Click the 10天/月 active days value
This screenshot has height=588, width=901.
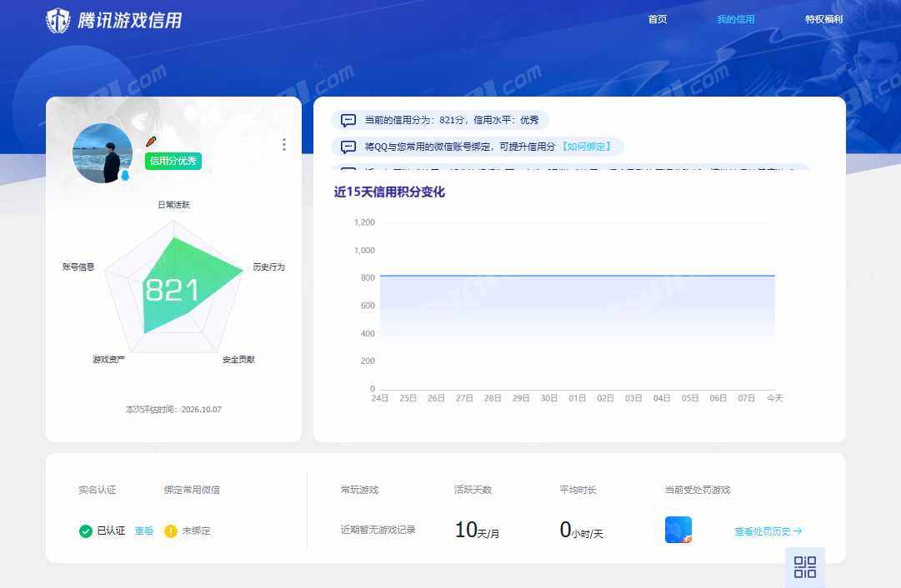[x=477, y=530]
